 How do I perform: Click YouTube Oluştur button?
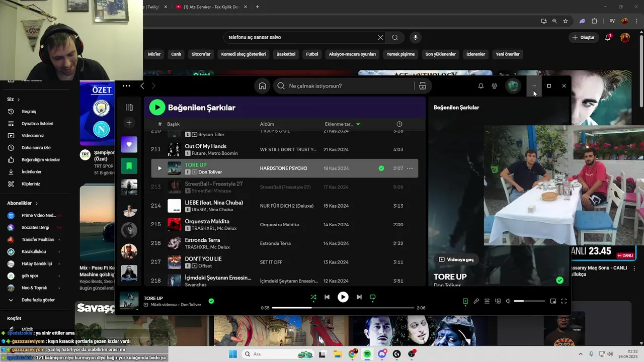pyautogui.click(x=584, y=37)
